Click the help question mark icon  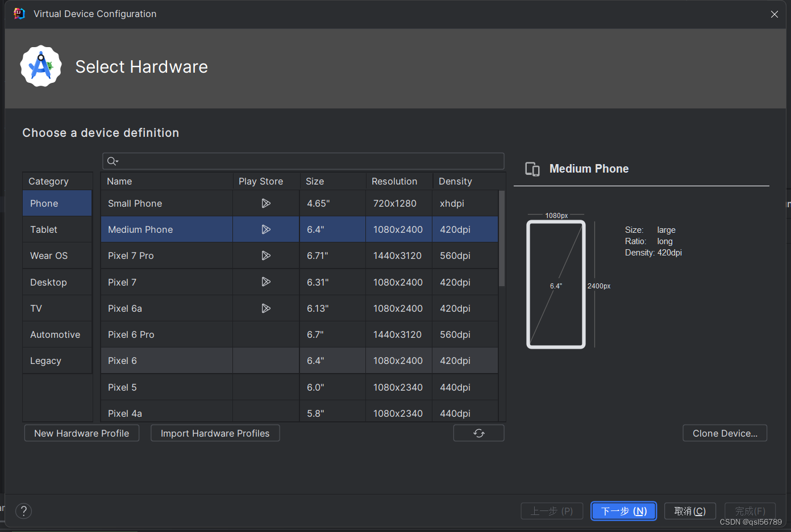coord(23,511)
